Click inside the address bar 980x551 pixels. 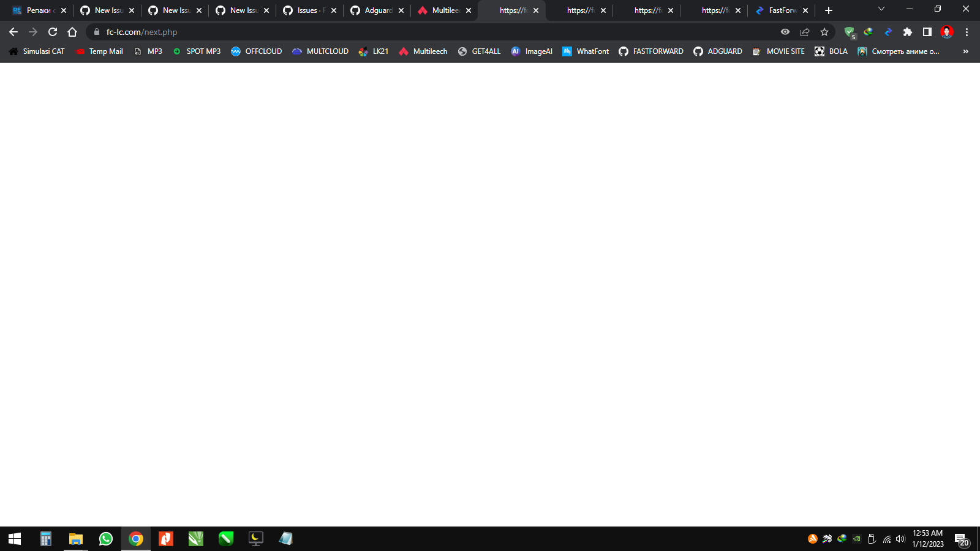coord(367,32)
